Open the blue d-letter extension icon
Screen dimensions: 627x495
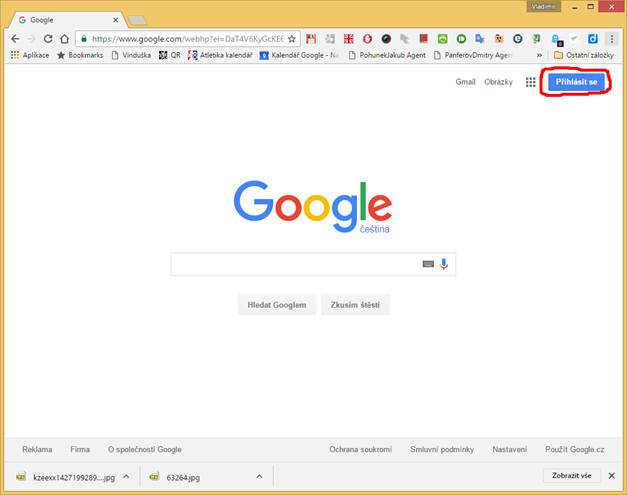pos(593,39)
